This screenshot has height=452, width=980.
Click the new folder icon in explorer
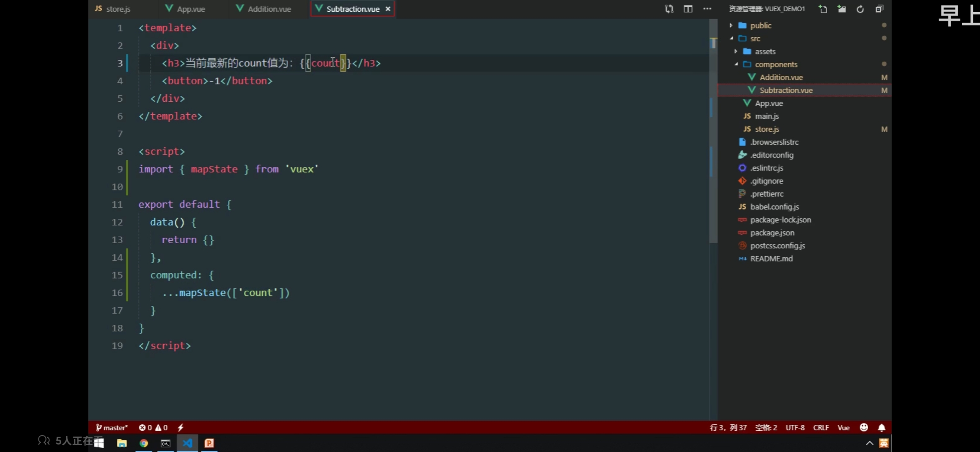click(841, 9)
